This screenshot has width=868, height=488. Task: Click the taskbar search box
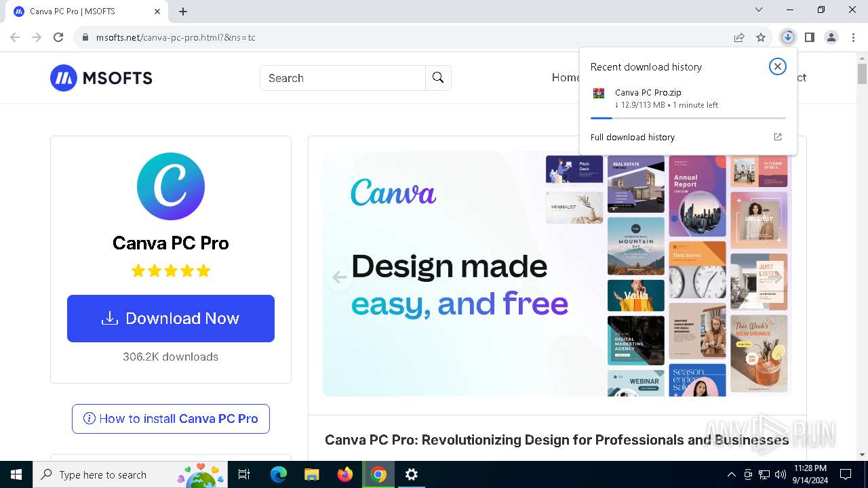coord(132,474)
